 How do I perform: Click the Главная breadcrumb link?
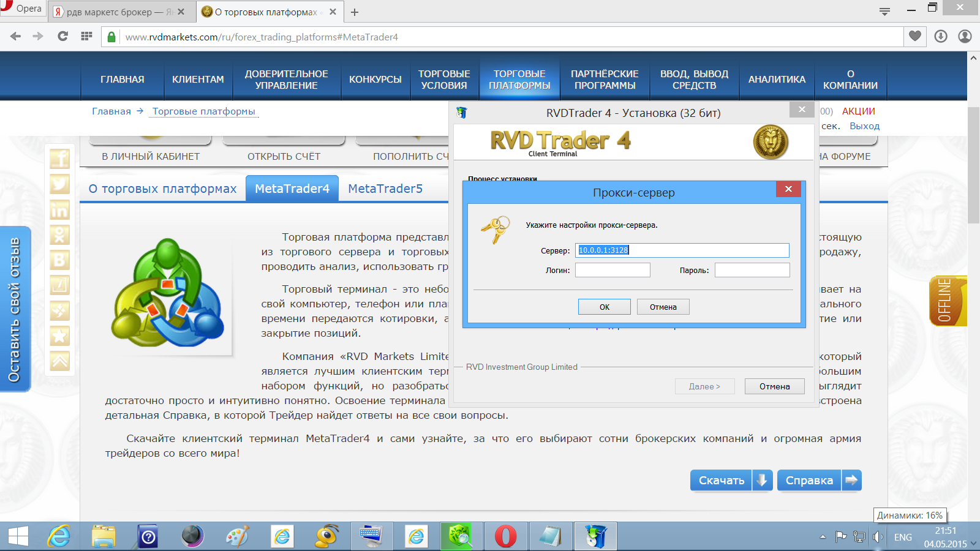point(111,111)
